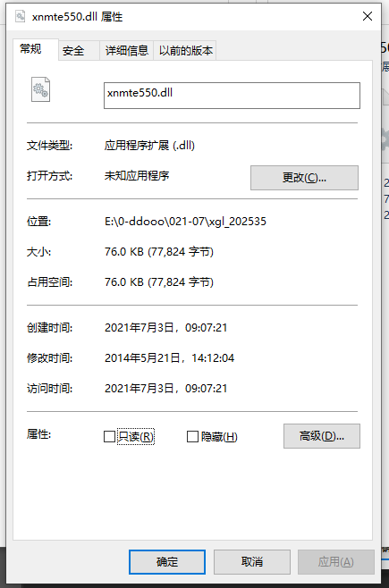Image resolution: width=389 pixels, height=588 pixels.
Task: Click the 应用(A) button
Action: [x=336, y=562]
